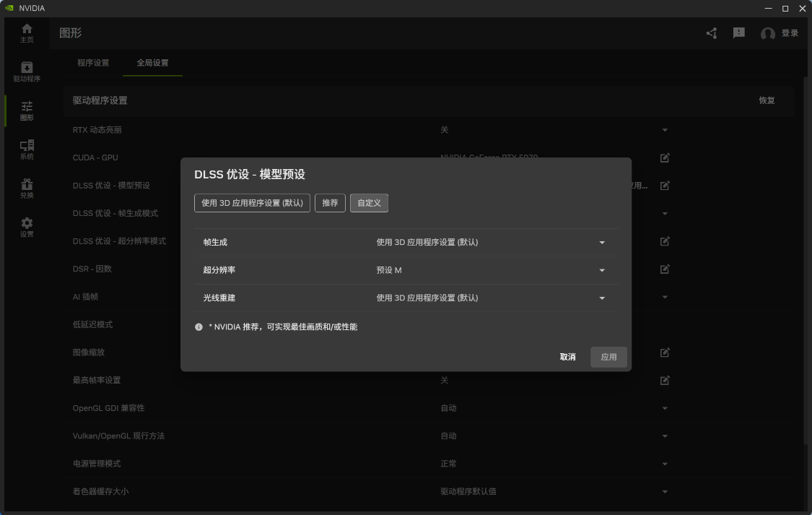Select 使用 3D 应用程序设置 (默认) preset button
Screen dimensions: 812x515
252,203
